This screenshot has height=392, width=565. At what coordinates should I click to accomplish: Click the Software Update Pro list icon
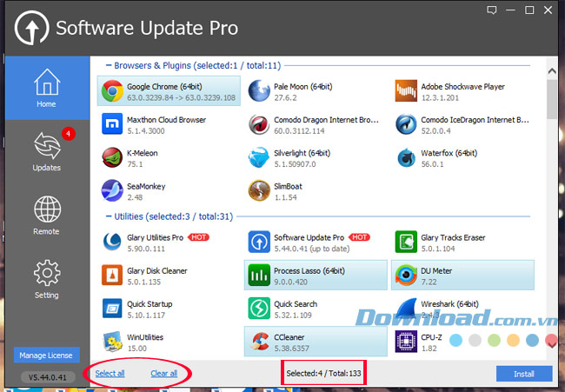[x=259, y=242]
